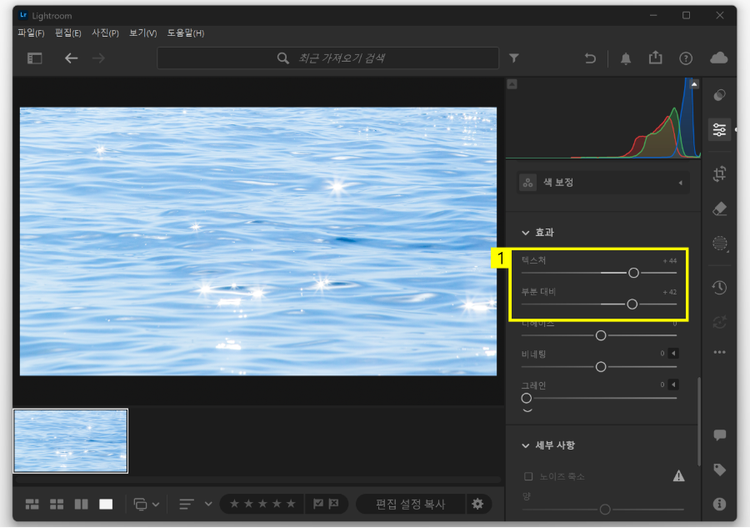Open the 보기(V) menu
This screenshot has width=750, height=528.
143,33
